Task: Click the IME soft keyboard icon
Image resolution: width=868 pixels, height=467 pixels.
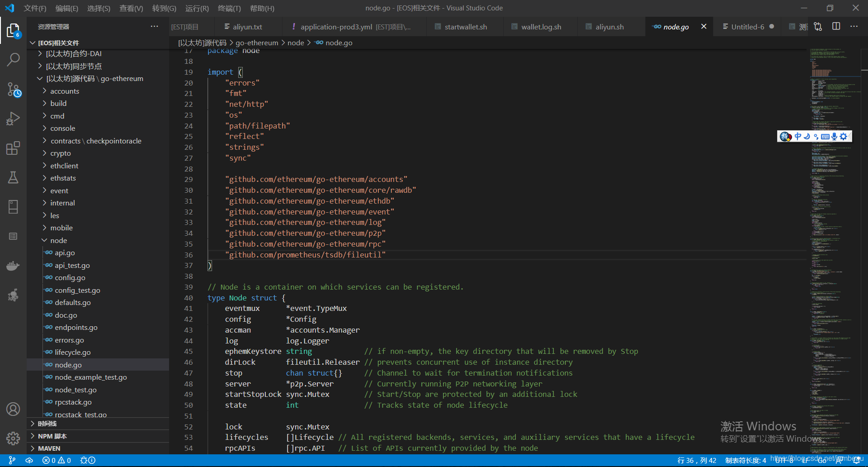Action: pos(825,136)
